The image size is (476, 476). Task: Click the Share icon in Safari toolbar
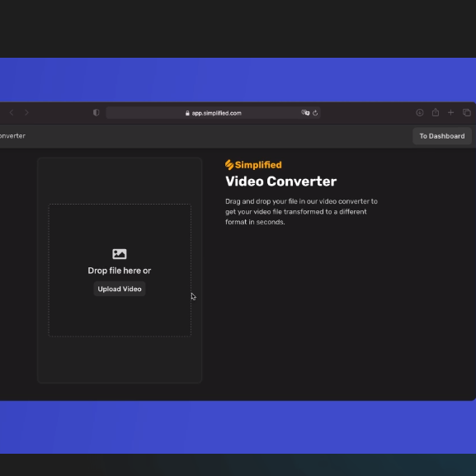(436, 113)
